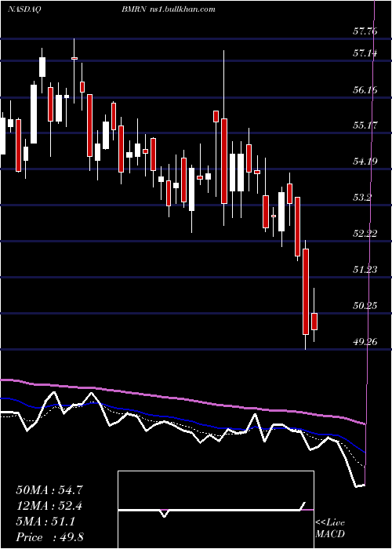Click the 50.25 price level label

pos(365,305)
